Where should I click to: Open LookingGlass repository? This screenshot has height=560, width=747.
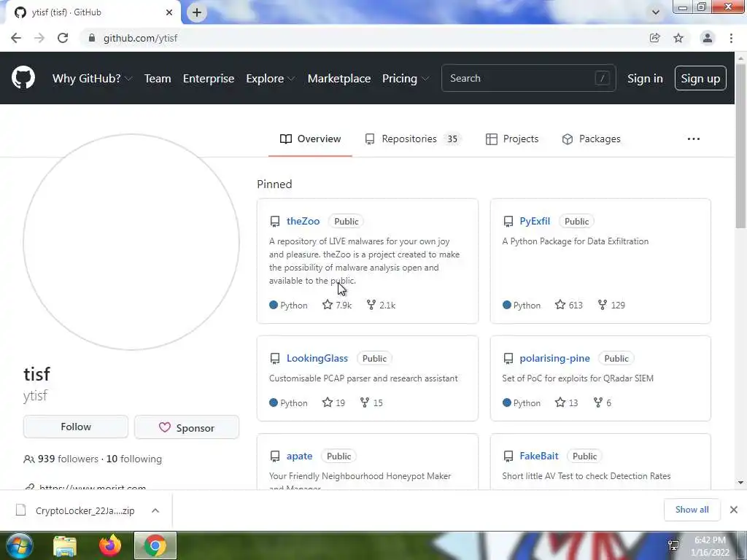click(x=317, y=358)
